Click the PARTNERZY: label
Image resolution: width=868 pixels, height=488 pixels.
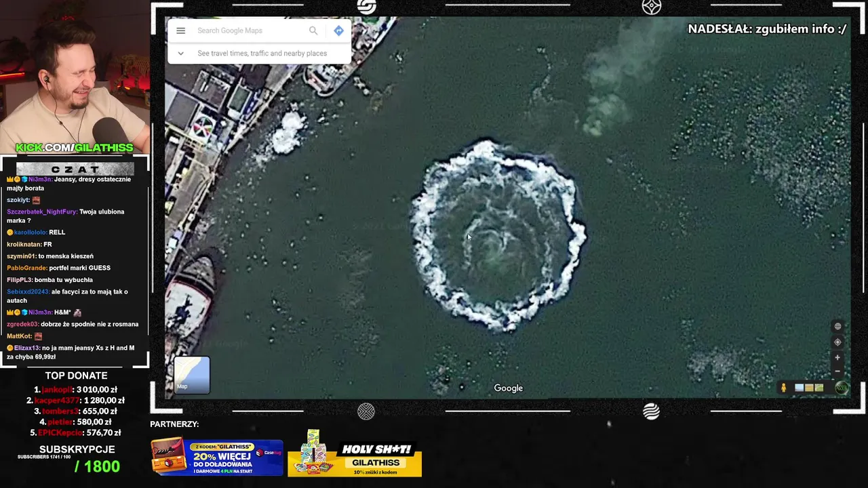coord(174,424)
